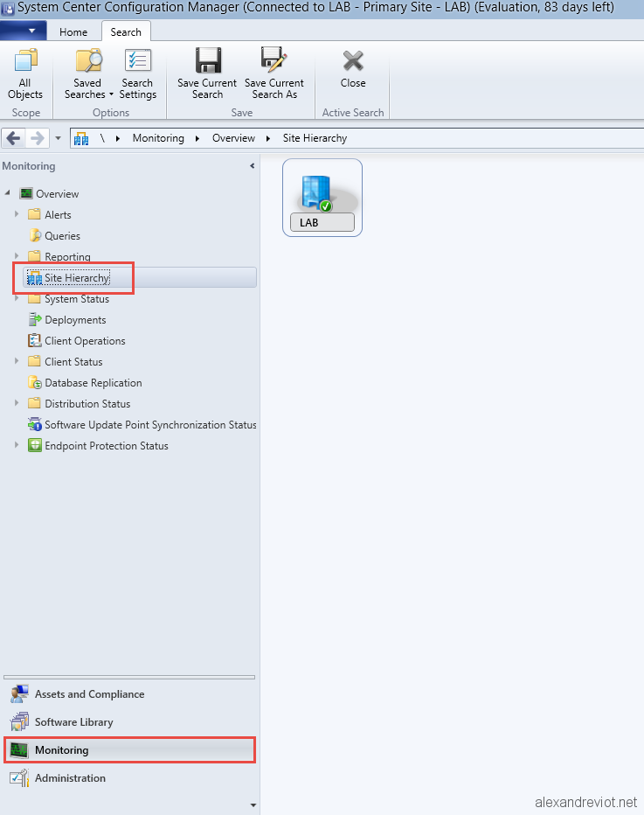
Task: Click the Alerts folder icon
Action: tap(34, 214)
